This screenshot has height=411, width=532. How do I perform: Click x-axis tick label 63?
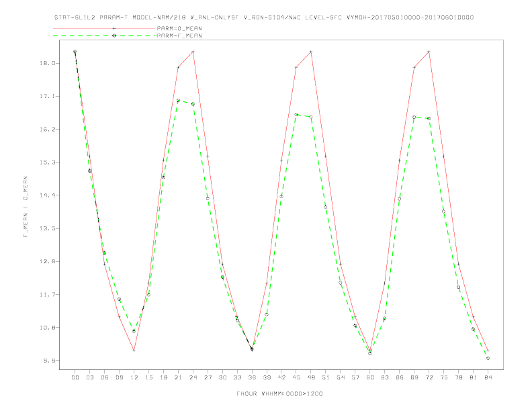click(x=385, y=377)
